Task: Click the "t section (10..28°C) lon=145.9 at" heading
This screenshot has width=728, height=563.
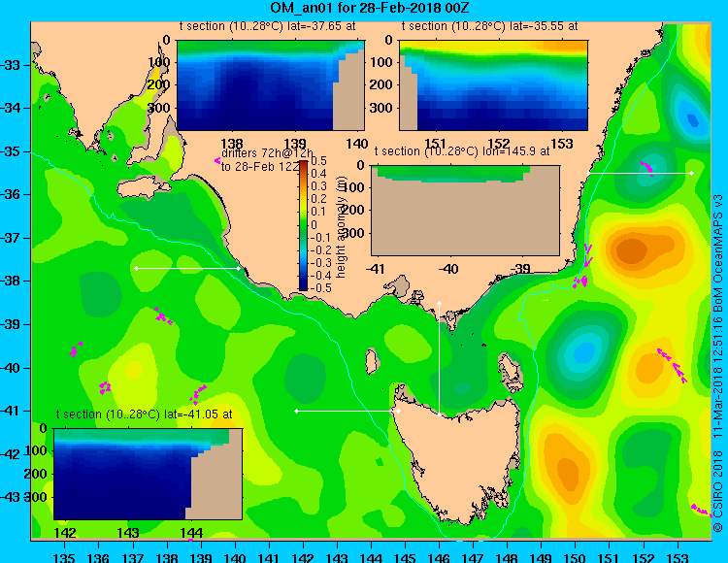Action: (462, 151)
